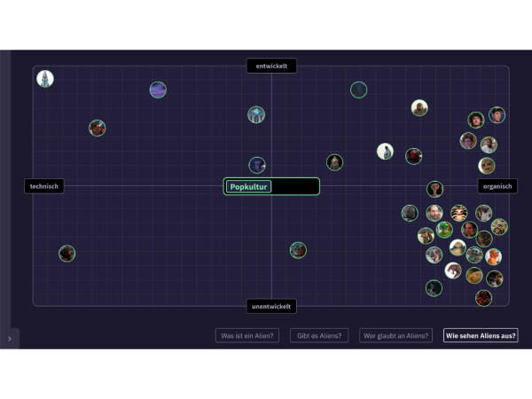Open the grey stone-like face thumbnail
The height and width of the screenshot is (399, 532).
coord(410,213)
